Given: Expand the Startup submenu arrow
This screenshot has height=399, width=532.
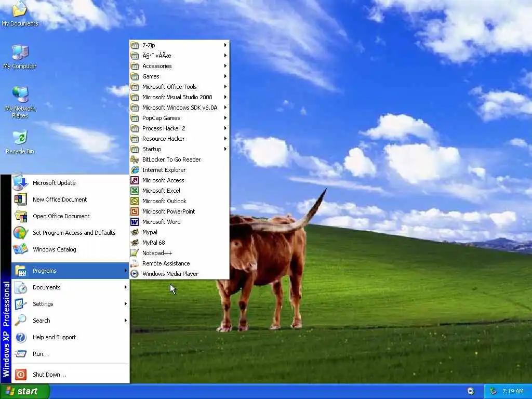Looking at the screenshot, I should click(225, 149).
